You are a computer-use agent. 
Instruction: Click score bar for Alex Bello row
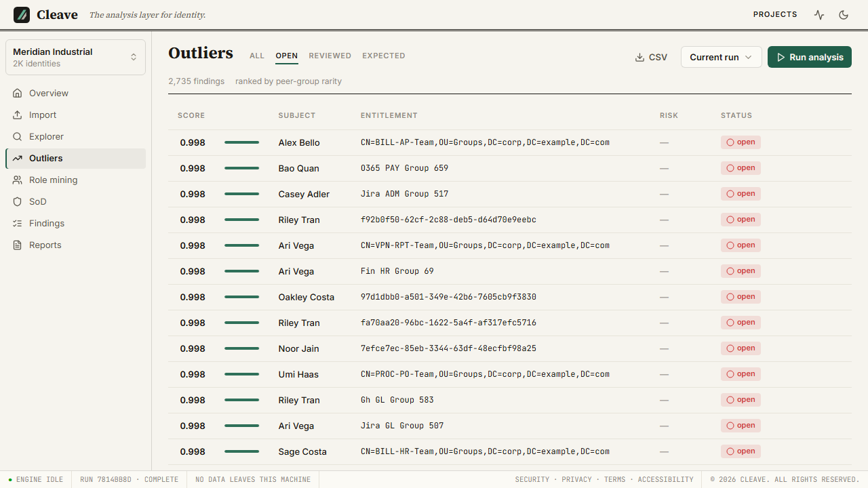click(242, 142)
